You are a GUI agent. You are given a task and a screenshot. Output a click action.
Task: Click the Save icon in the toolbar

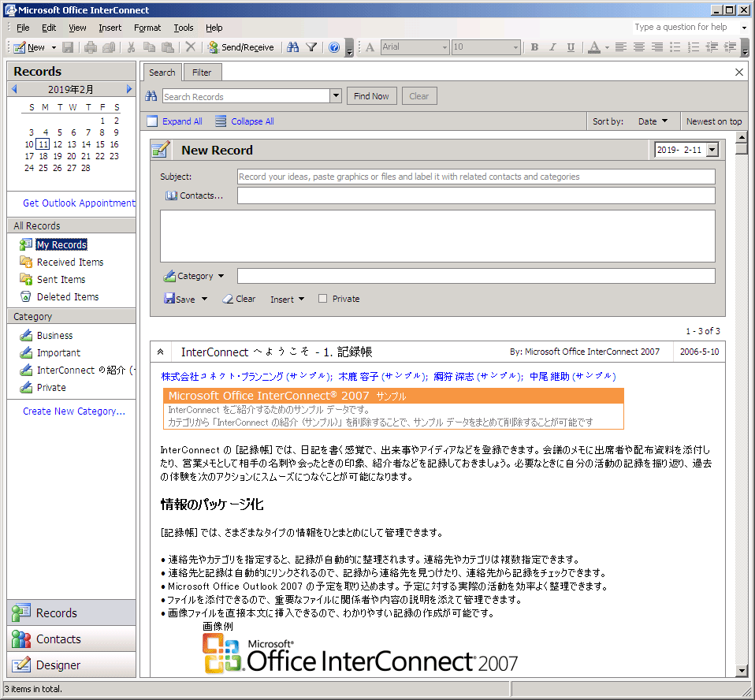(68, 47)
